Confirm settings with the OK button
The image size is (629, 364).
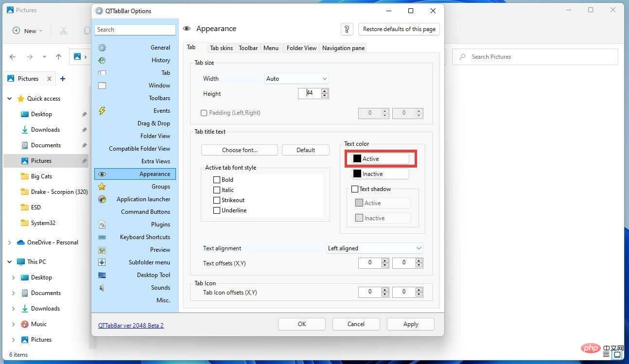tap(302, 324)
